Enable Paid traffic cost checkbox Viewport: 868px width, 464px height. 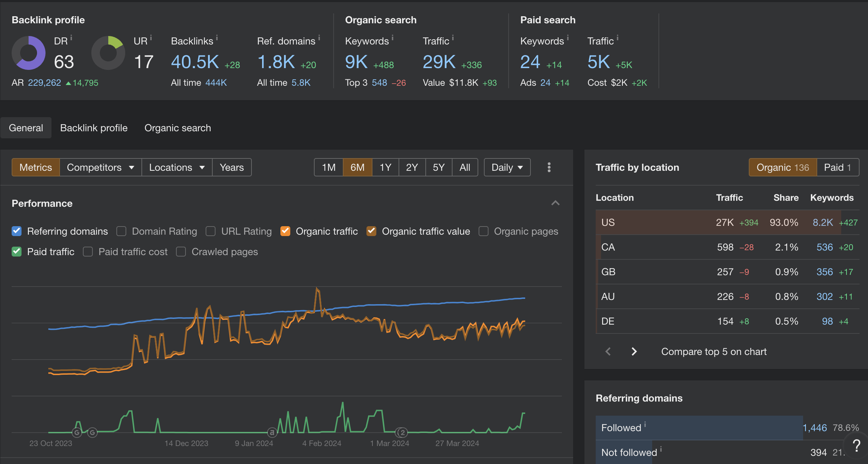(x=88, y=252)
